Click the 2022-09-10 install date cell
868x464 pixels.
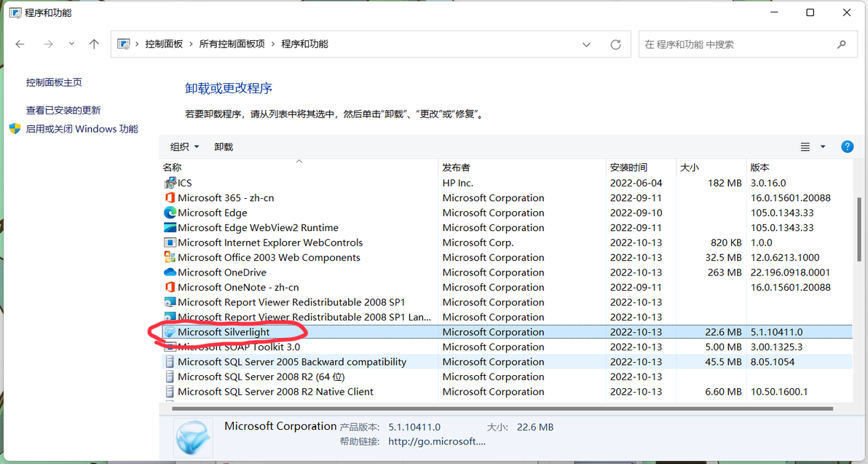tap(636, 213)
